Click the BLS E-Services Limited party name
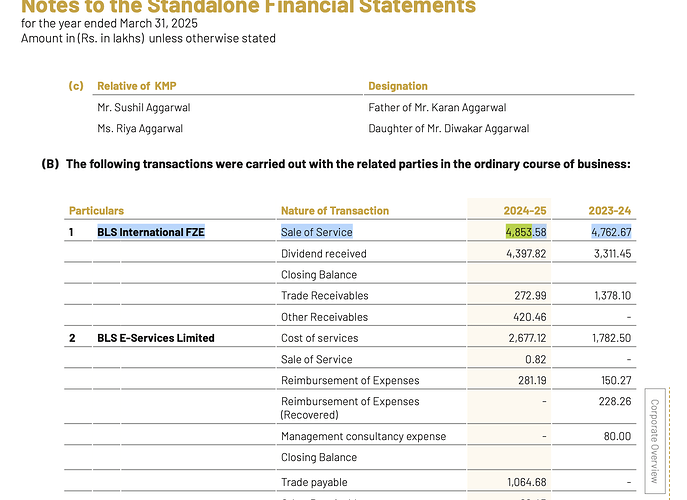This screenshot has height=500, width=687. [155, 338]
